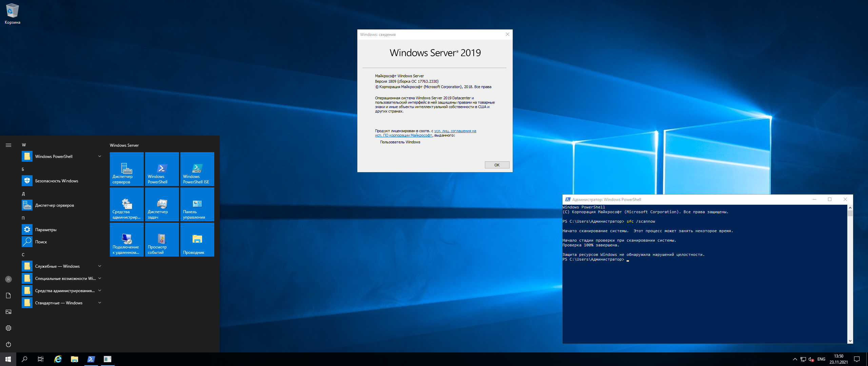Open Панель управления tile
Viewport: 868px width, 366px height.
coord(197,204)
